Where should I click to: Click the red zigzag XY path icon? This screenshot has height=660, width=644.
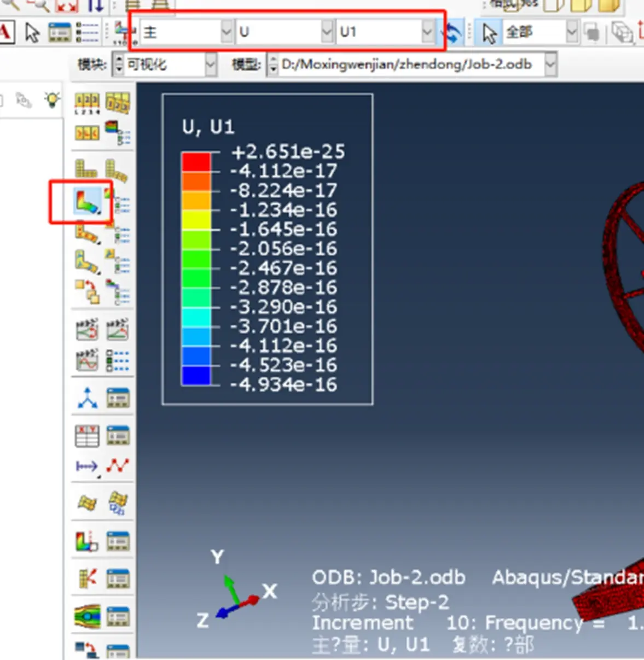pyautogui.click(x=118, y=466)
